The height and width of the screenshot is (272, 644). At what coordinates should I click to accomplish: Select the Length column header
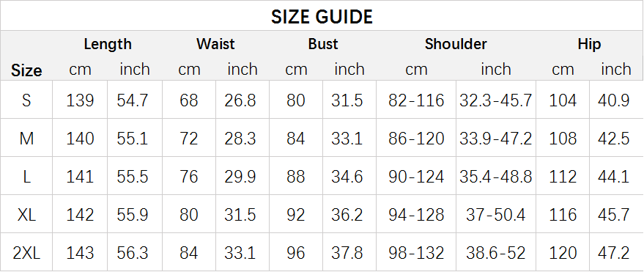108,44
